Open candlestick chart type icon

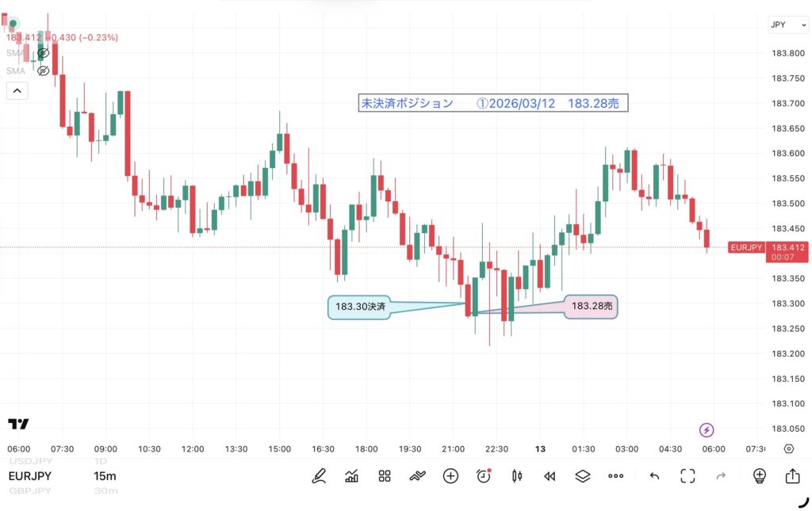tap(517, 475)
